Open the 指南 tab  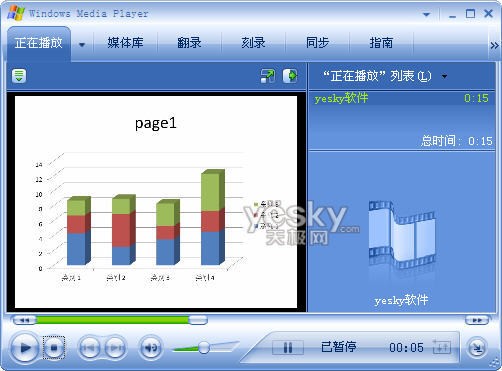381,43
